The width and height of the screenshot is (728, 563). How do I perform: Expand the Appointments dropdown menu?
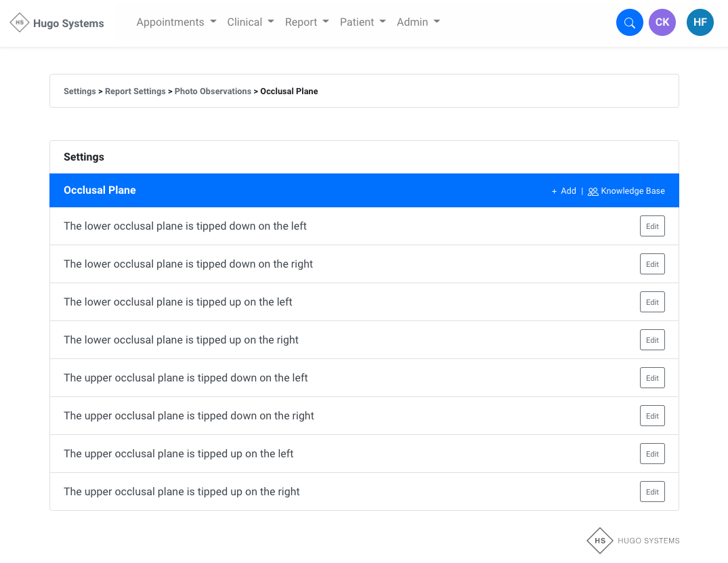pos(176,22)
